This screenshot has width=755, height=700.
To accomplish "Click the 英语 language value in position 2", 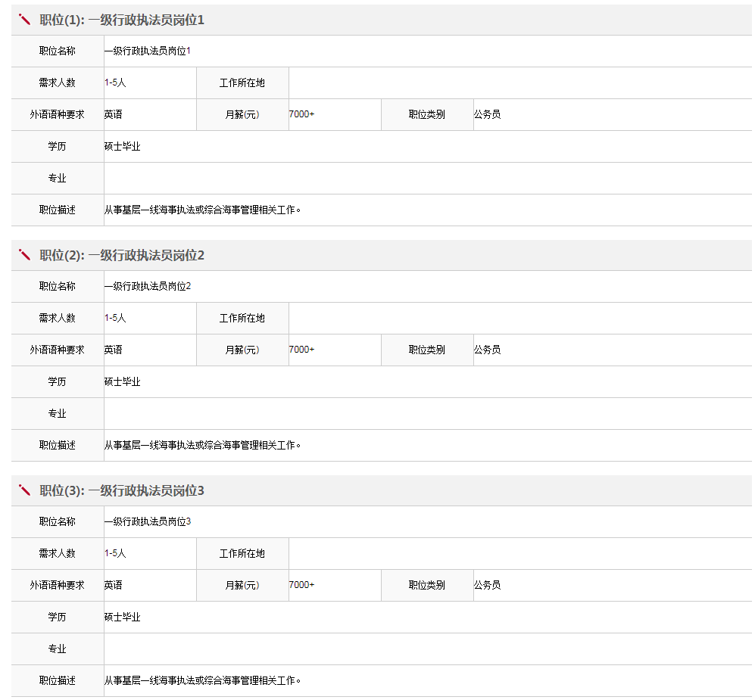I will (113, 350).
